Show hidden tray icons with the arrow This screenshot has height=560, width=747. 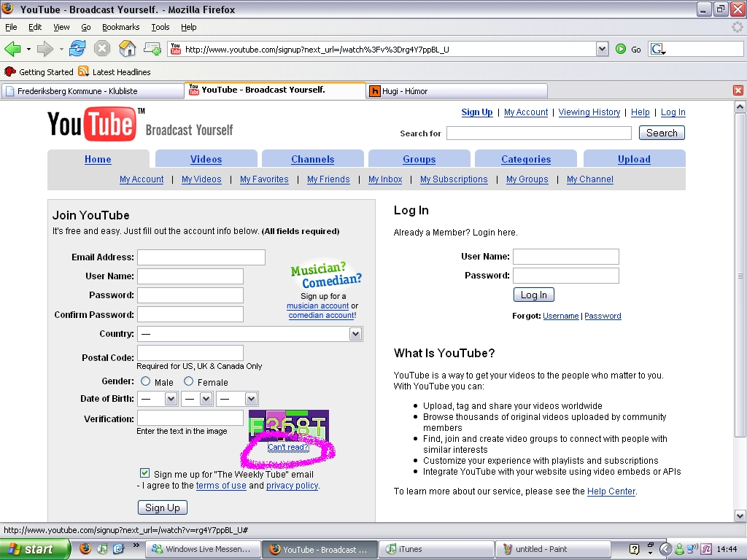pos(665,550)
